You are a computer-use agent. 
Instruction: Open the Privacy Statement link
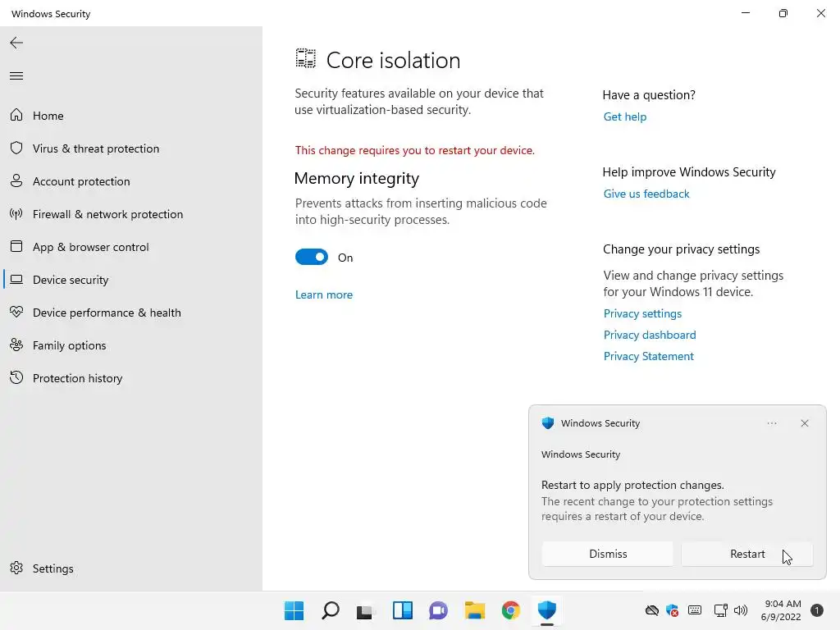pos(648,356)
